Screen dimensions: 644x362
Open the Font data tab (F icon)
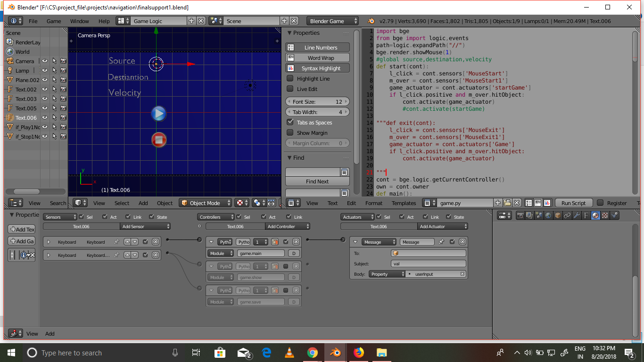coord(586,215)
